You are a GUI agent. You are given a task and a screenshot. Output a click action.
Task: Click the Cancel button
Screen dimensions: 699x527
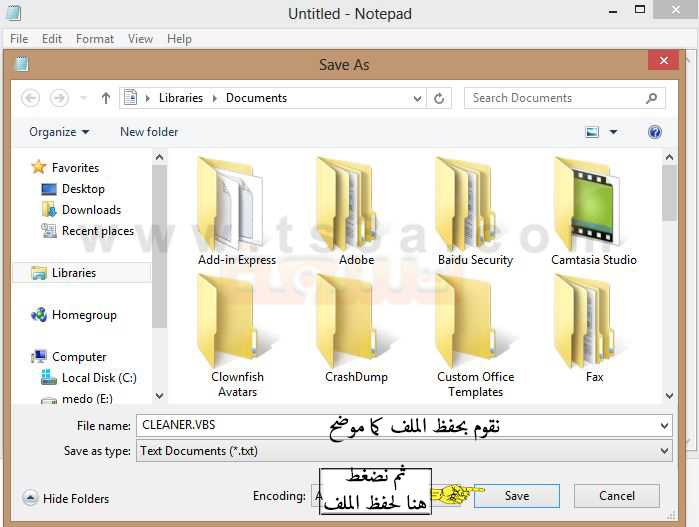coord(616,496)
